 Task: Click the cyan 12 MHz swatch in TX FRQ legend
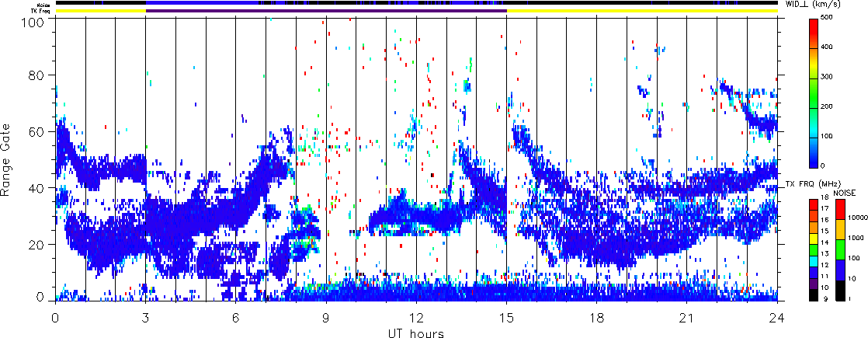pos(813,260)
